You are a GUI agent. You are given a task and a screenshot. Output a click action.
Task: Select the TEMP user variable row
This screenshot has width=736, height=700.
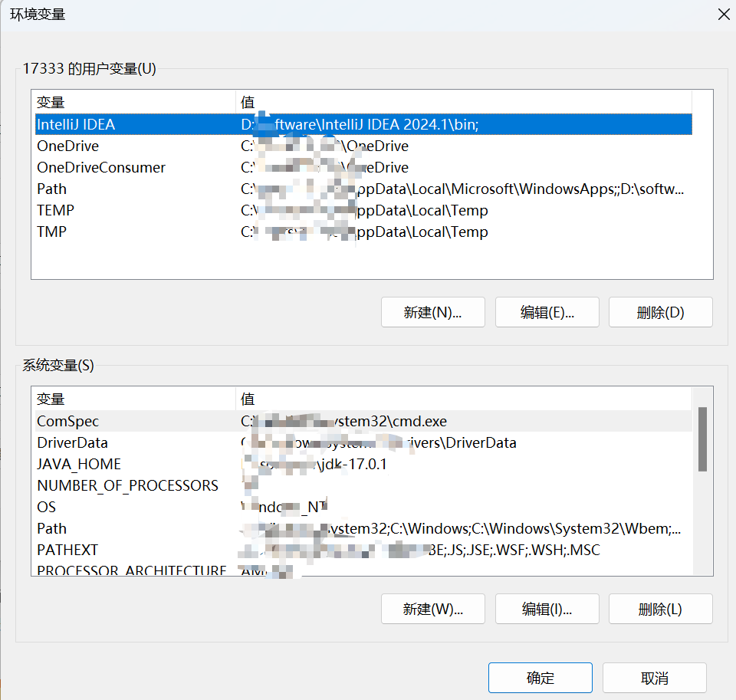pyautogui.click(x=363, y=210)
